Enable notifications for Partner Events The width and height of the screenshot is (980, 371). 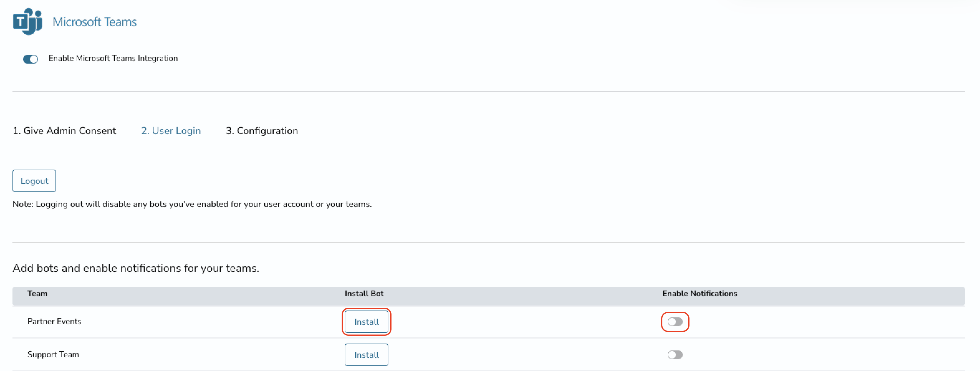pyautogui.click(x=675, y=322)
